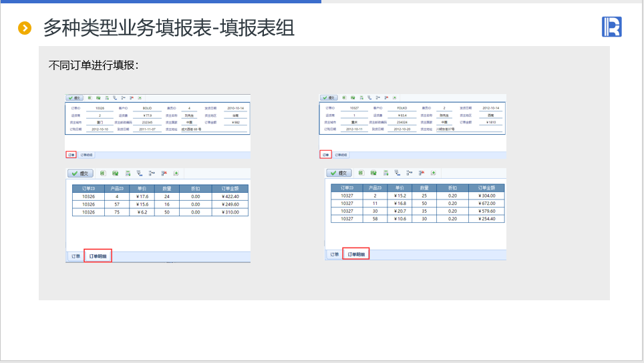Click 提交 button in order 10326 details panel
This screenshot has height=363, width=644.
(80, 173)
